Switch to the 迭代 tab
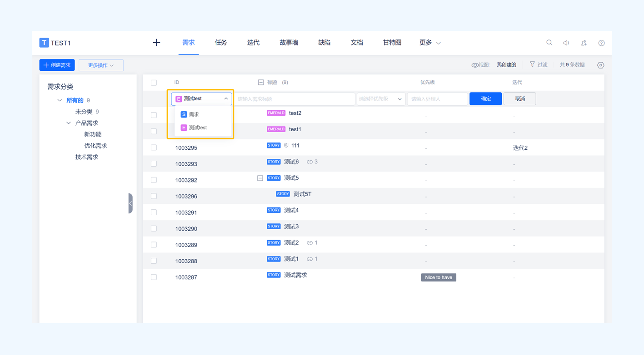 click(x=253, y=43)
